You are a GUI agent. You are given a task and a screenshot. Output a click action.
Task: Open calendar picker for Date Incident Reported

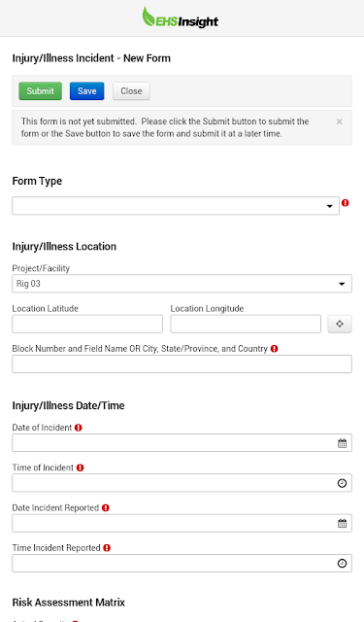(x=343, y=523)
